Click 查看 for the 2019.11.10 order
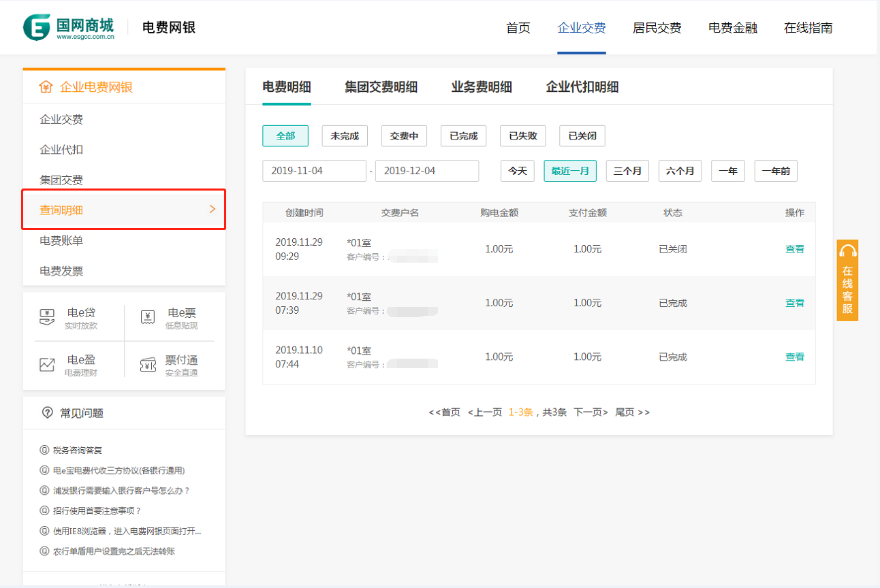The image size is (880, 588). pyautogui.click(x=795, y=357)
